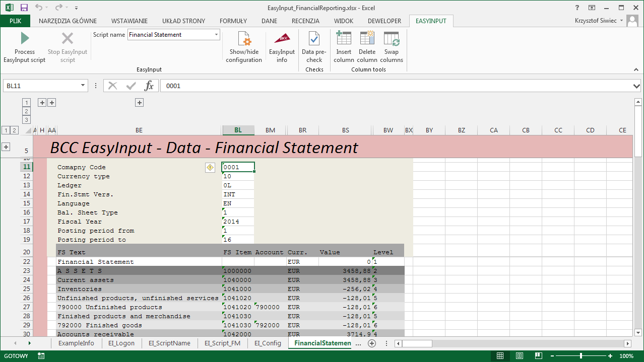Run the Process EasyInput script command
The image size is (644, 362).
tap(25, 47)
